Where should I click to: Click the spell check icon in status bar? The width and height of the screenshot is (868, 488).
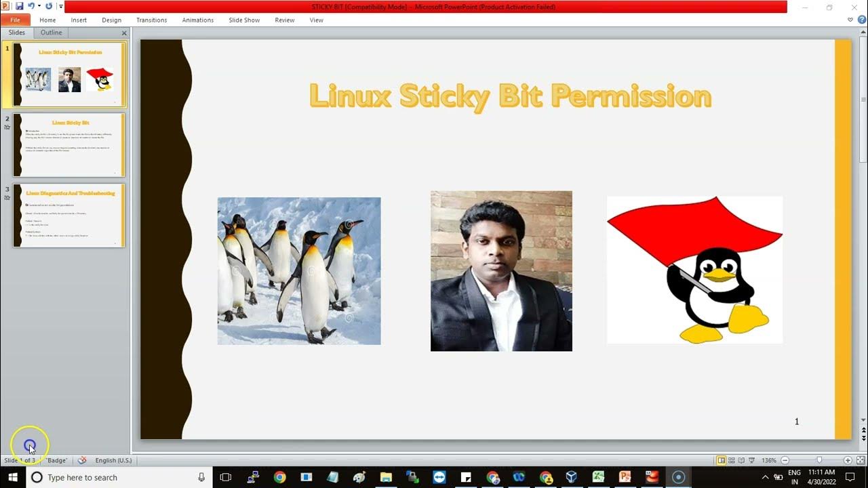82,460
